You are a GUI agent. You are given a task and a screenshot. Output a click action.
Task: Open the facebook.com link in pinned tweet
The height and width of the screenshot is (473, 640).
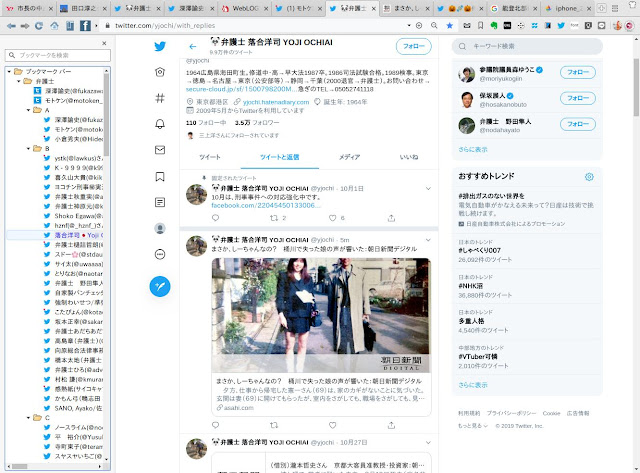click(266, 205)
